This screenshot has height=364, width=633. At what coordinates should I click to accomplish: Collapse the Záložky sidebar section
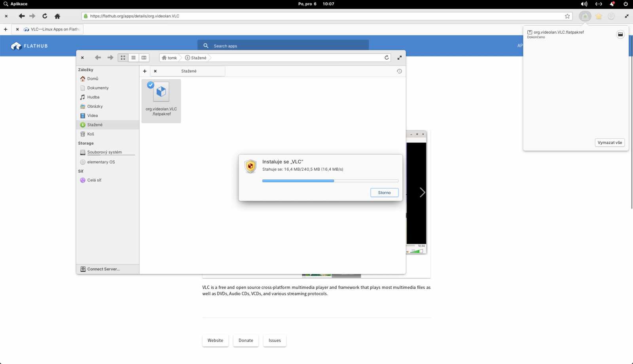[x=86, y=70]
